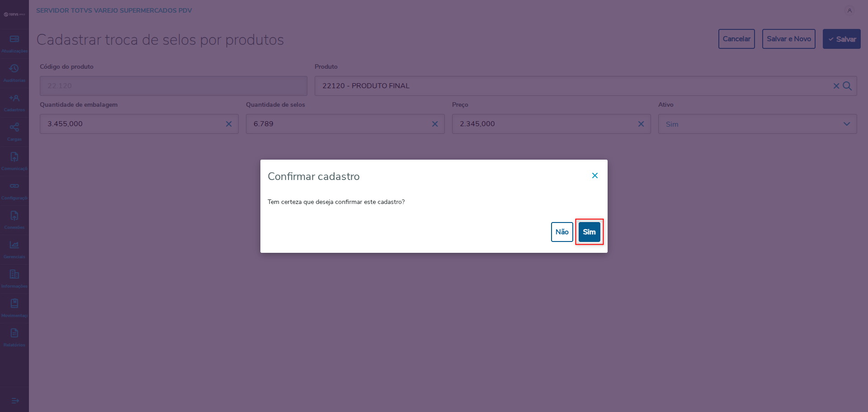Decline the confirmation by clicking Não

pyautogui.click(x=562, y=232)
